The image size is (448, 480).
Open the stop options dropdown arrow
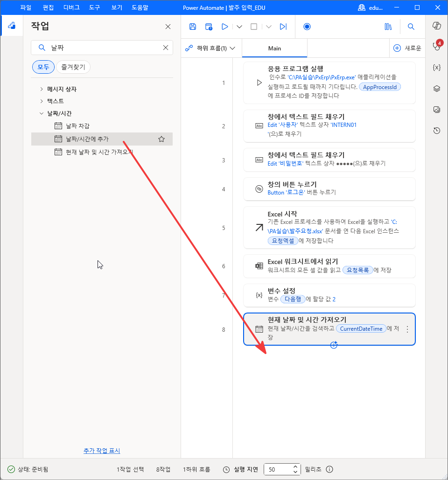tap(268, 27)
